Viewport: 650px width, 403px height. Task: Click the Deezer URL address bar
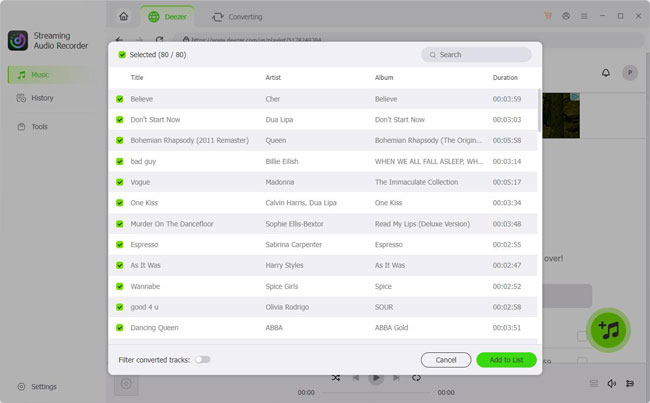click(x=410, y=40)
